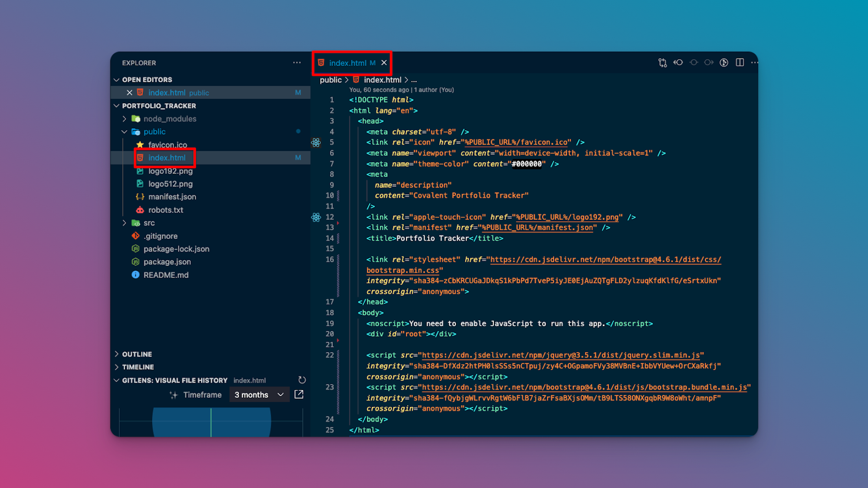Click the Open Changes compare icon in editor toolbar

pyautogui.click(x=662, y=63)
